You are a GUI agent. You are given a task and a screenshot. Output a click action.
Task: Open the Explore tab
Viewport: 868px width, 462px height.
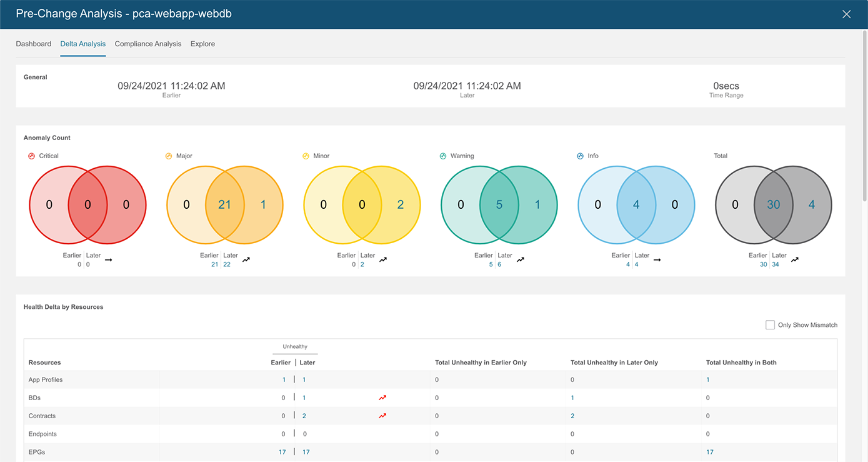202,44
